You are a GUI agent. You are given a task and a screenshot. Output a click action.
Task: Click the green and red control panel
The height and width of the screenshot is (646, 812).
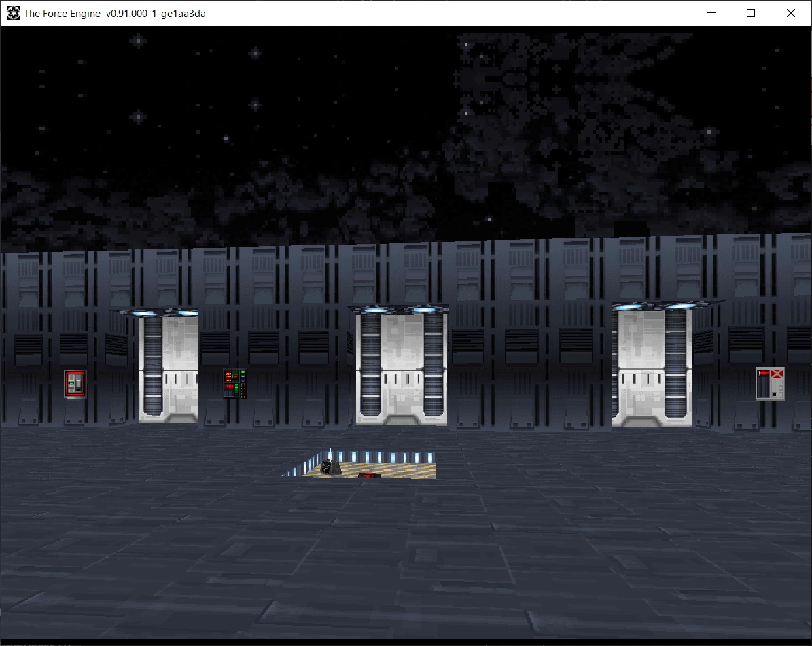pyautogui.click(x=234, y=383)
